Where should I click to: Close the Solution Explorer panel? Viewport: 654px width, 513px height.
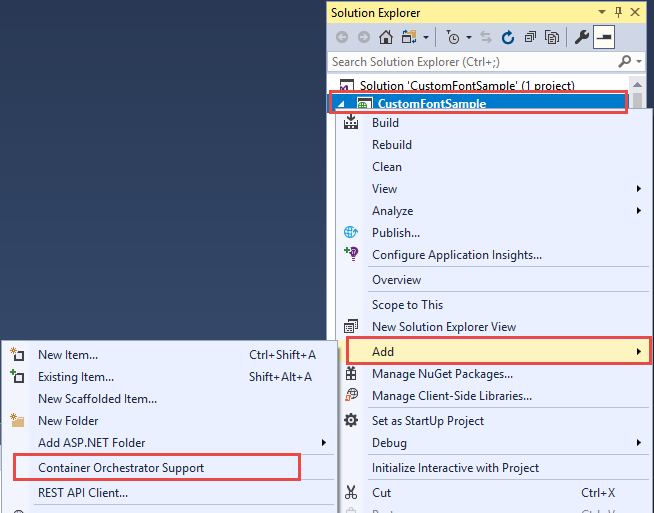635,12
